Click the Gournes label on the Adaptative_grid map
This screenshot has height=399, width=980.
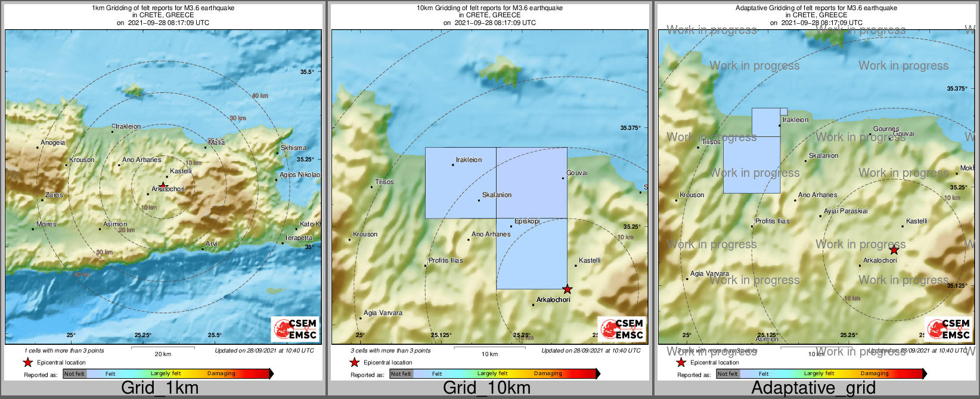click(x=886, y=129)
